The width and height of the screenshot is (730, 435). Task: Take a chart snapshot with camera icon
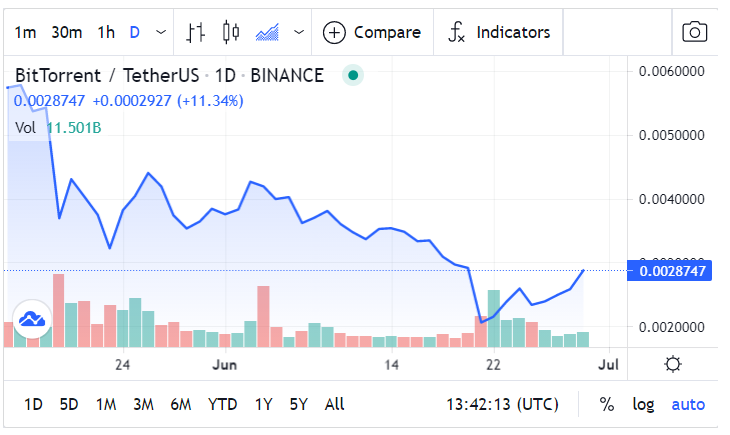point(695,33)
